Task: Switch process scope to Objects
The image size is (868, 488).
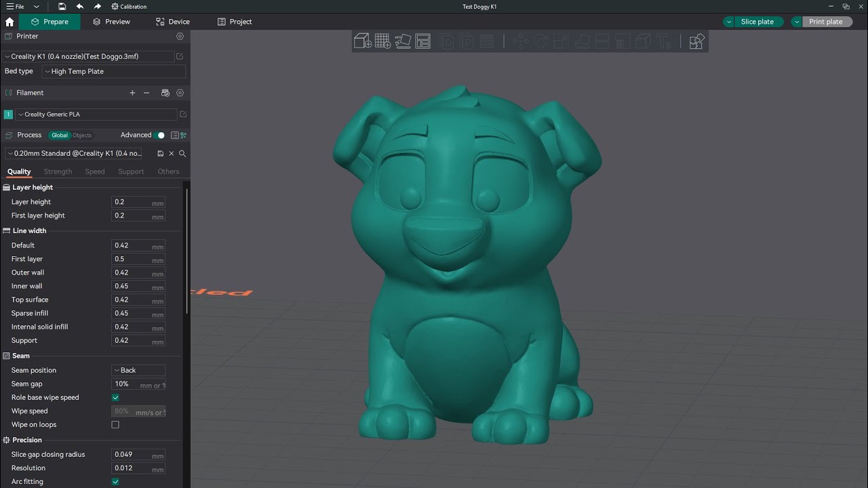Action: (82, 136)
